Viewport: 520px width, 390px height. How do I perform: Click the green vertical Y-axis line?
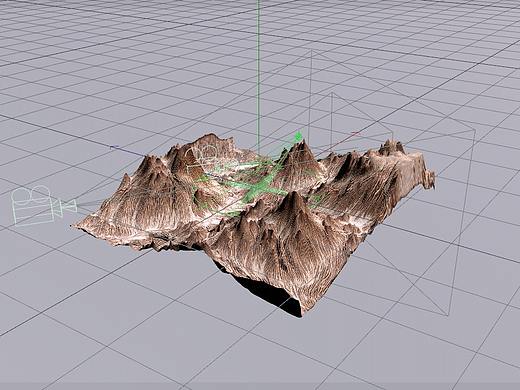point(258,78)
